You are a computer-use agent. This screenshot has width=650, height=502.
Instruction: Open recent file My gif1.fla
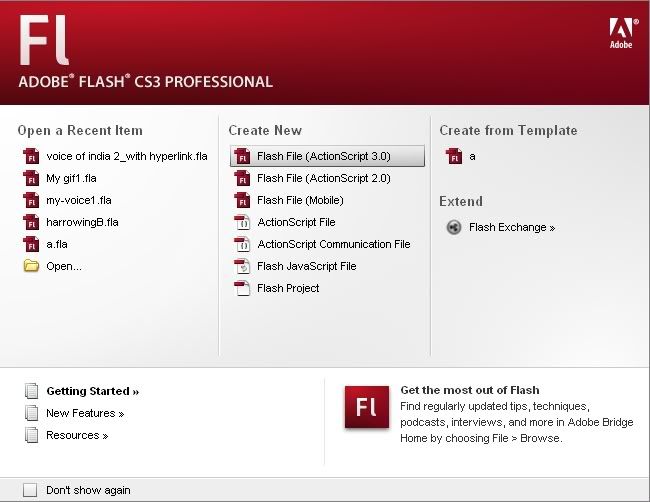click(71, 178)
